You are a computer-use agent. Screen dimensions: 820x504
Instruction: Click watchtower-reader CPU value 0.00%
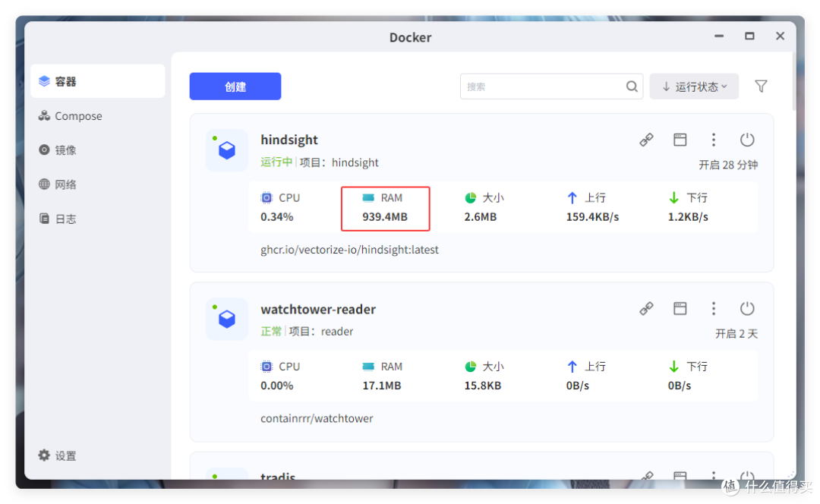click(x=276, y=386)
